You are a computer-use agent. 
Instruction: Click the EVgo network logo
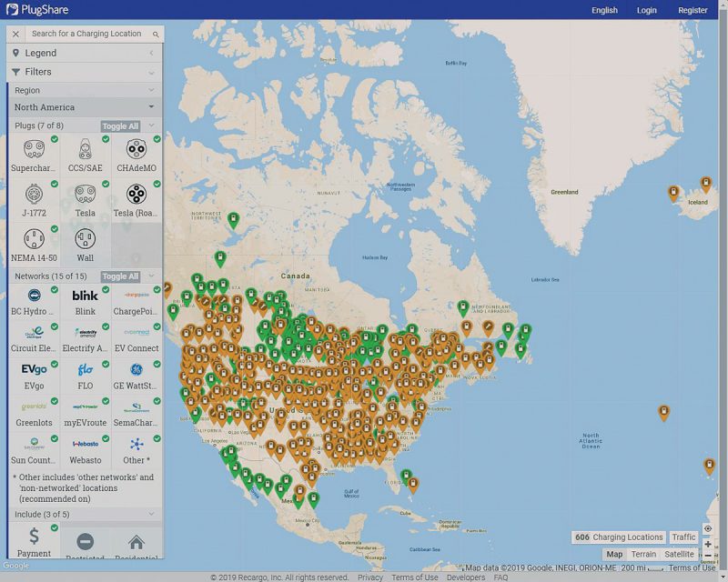[x=34, y=369]
